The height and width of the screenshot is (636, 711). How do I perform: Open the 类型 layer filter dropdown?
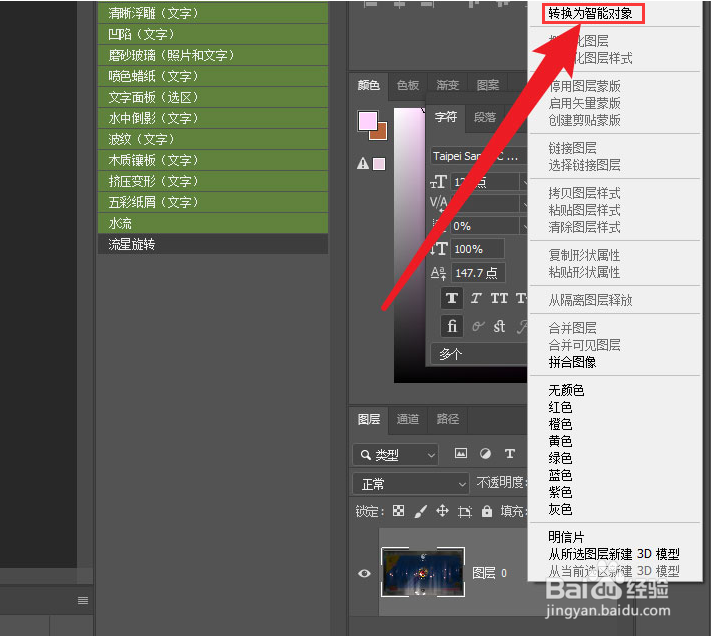coord(395,455)
